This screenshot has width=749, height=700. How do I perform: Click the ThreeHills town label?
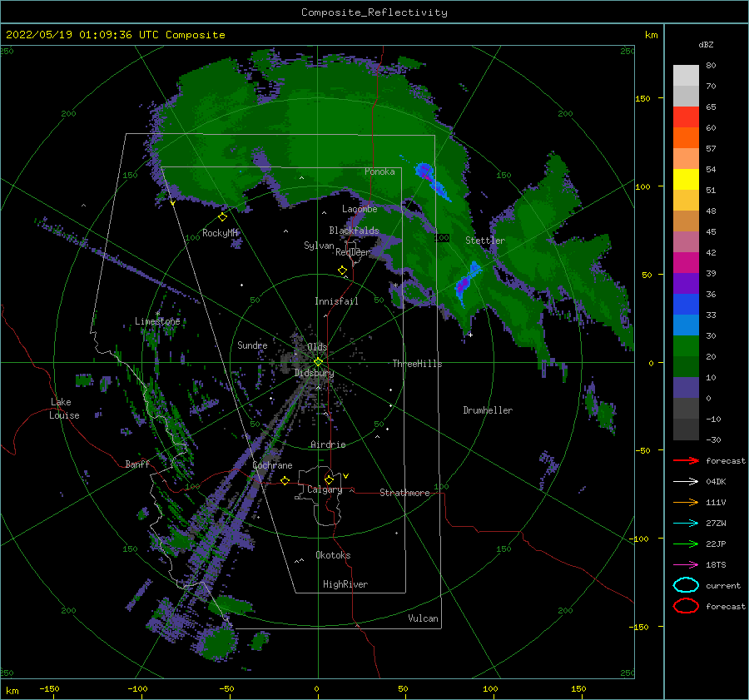tap(417, 364)
